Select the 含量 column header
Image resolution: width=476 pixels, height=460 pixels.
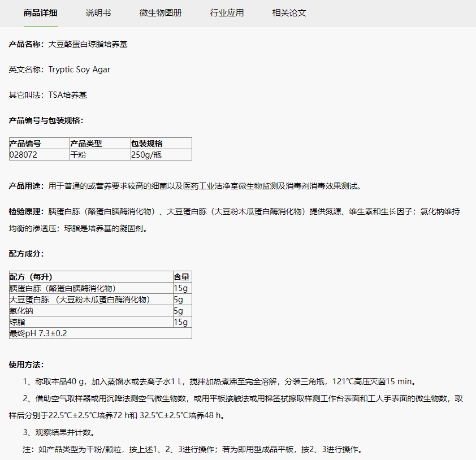point(181,277)
